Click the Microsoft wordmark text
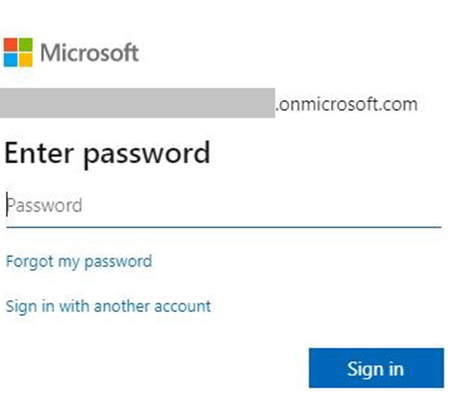The image size is (456, 419). click(x=89, y=52)
